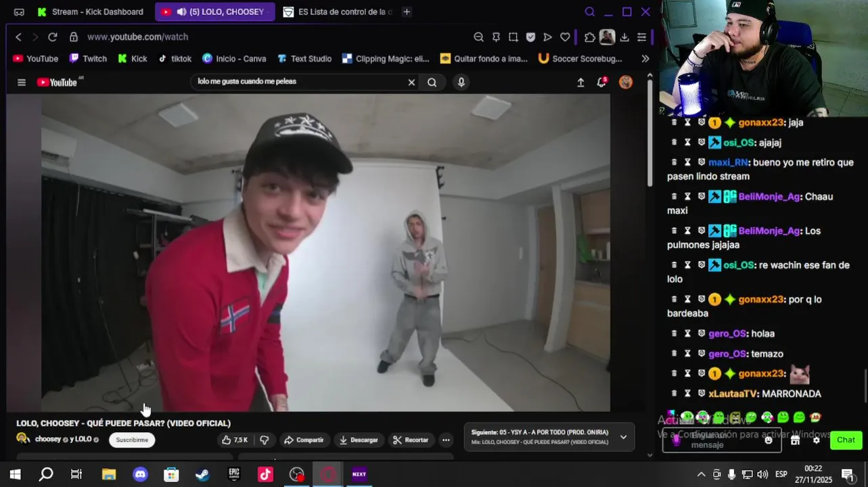Screen dimensions: 868x487
Task: Click the video player to pause
Action: coord(325,252)
